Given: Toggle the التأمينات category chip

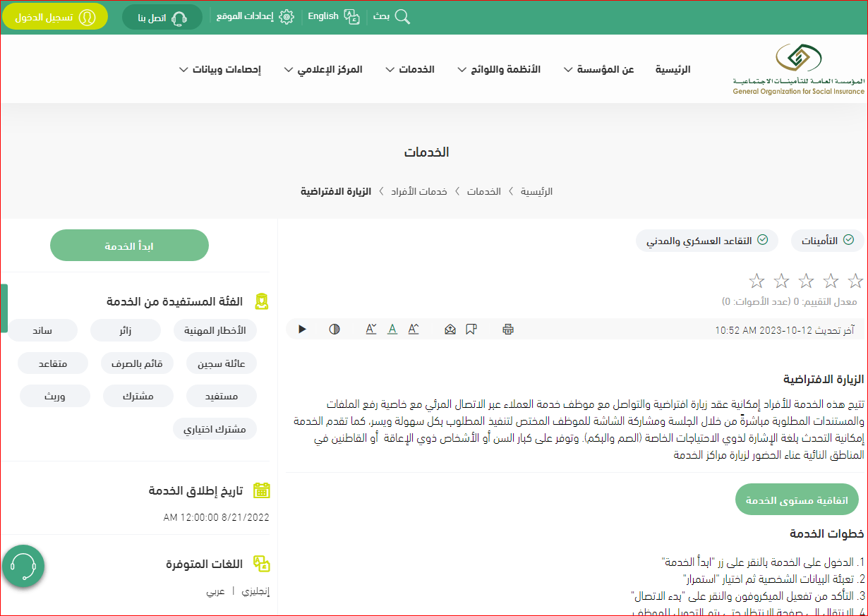Looking at the screenshot, I should click(x=827, y=241).
